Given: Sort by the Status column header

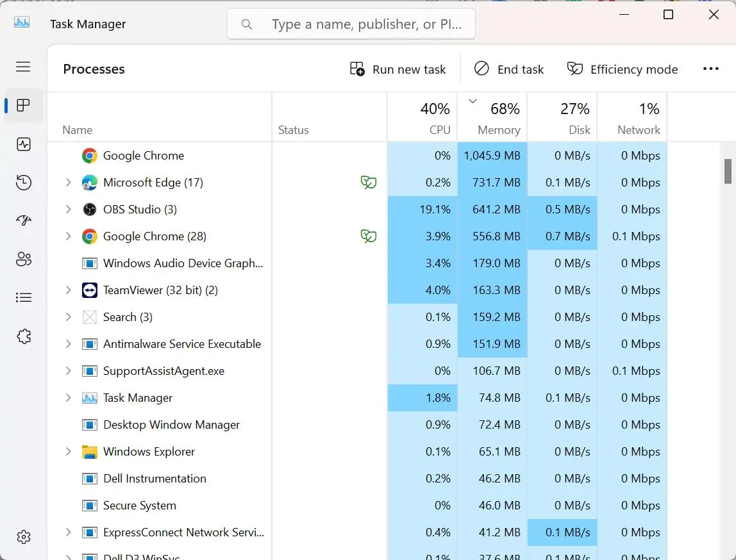Looking at the screenshot, I should pyautogui.click(x=330, y=117).
